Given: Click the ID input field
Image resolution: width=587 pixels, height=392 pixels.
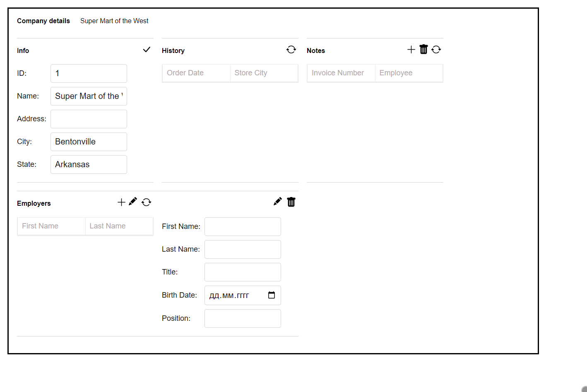Looking at the screenshot, I should coord(89,73).
